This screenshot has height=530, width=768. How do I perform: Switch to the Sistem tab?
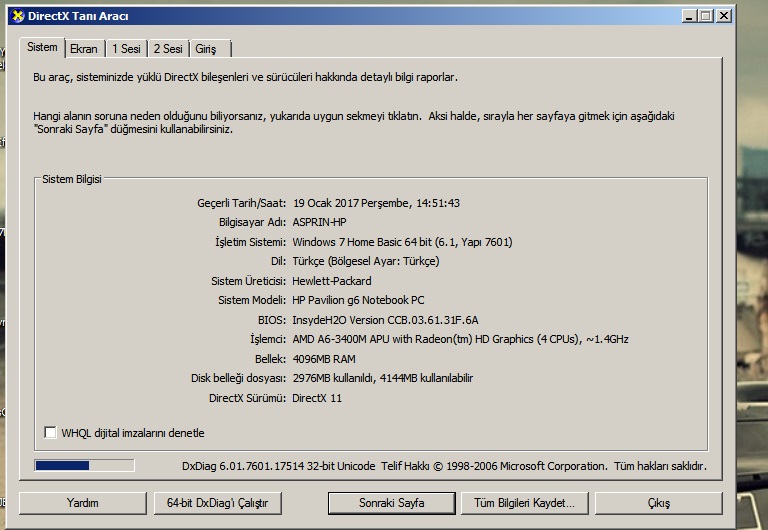(x=42, y=48)
